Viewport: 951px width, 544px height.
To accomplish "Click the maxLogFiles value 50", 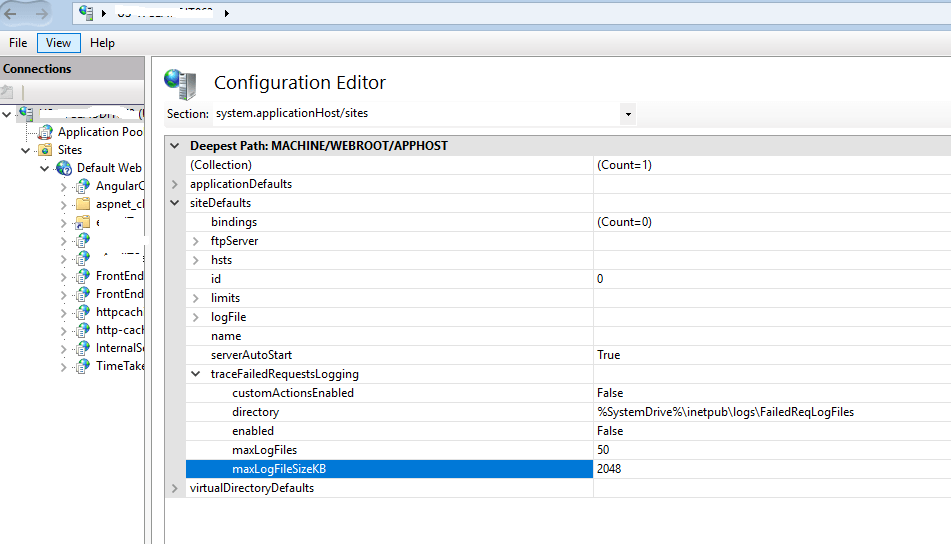I will (x=603, y=450).
